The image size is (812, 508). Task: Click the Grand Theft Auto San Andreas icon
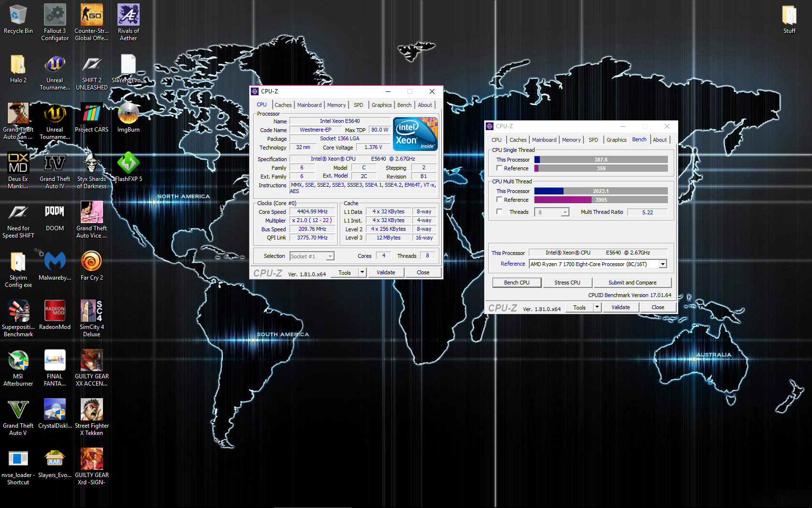pyautogui.click(x=18, y=121)
